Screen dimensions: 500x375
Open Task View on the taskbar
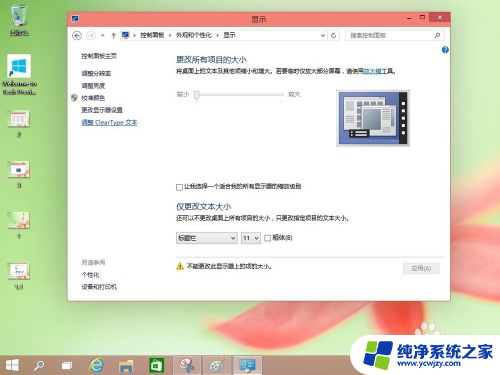pyautogui.click(x=67, y=366)
